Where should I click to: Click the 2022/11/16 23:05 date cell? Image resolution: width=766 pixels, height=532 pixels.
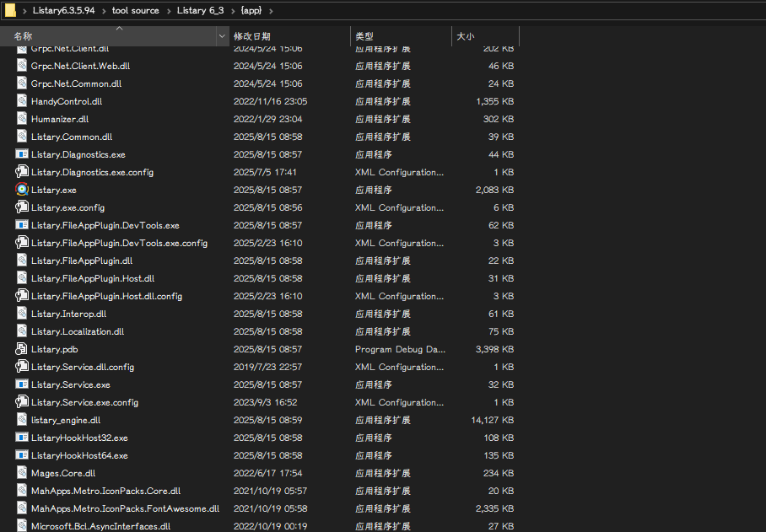click(x=270, y=101)
